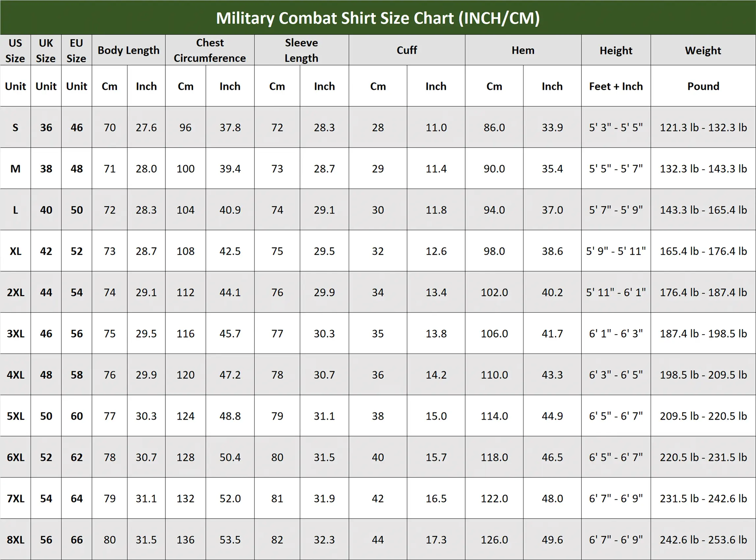The height and width of the screenshot is (560, 756).
Task: Select the US Size column header
Action: (x=15, y=50)
